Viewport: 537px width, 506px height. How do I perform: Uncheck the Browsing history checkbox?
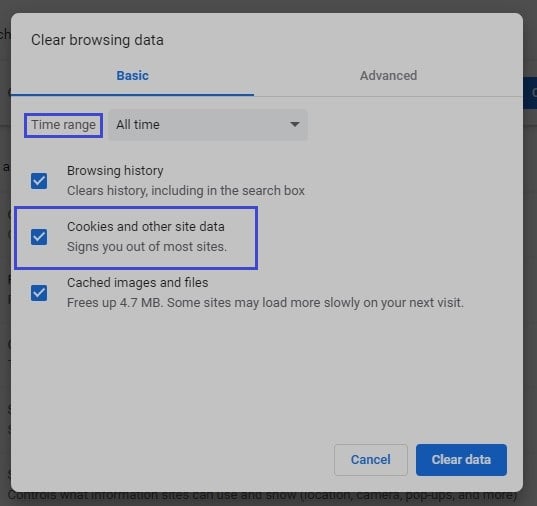click(x=39, y=181)
